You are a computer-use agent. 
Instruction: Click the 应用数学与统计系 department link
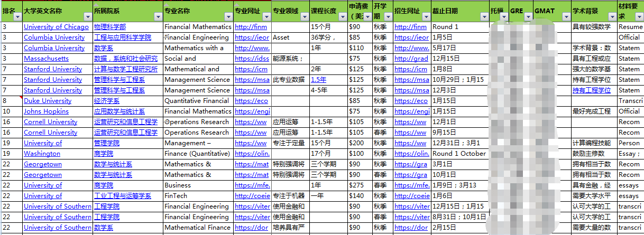(119, 111)
